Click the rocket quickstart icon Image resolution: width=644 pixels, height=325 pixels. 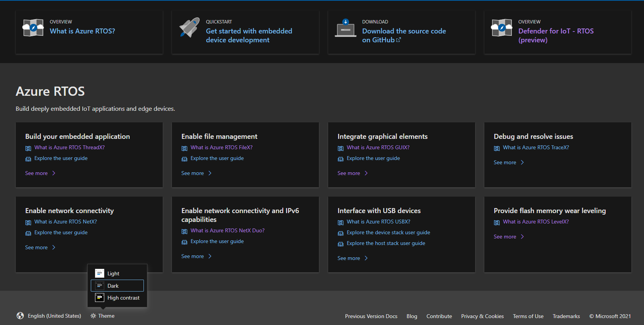[190, 27]
